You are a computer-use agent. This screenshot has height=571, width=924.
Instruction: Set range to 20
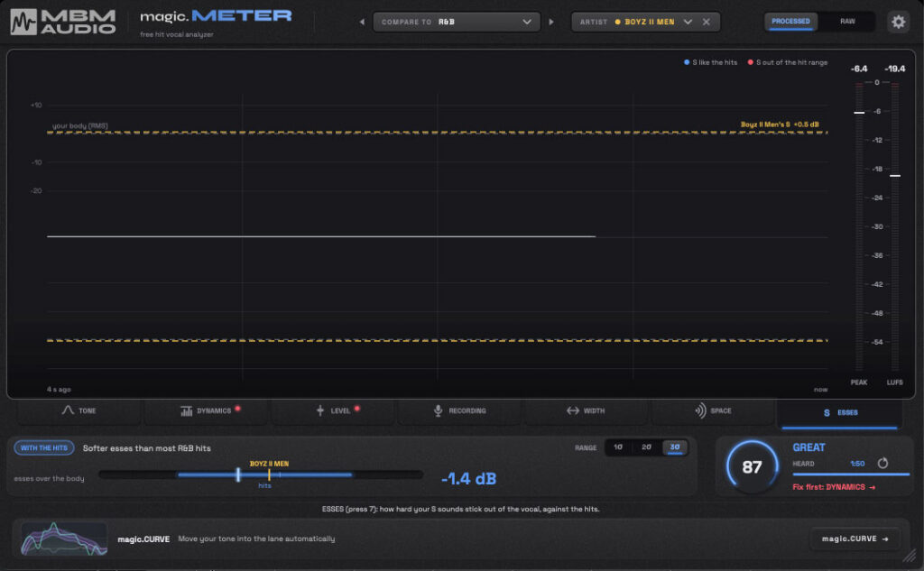coord(646,447)
